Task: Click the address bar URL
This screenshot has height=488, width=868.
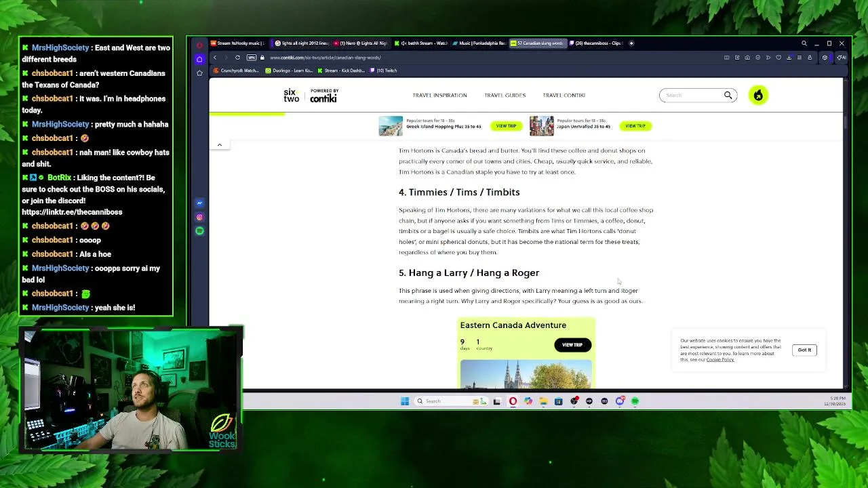Action: tap(325, 58)
